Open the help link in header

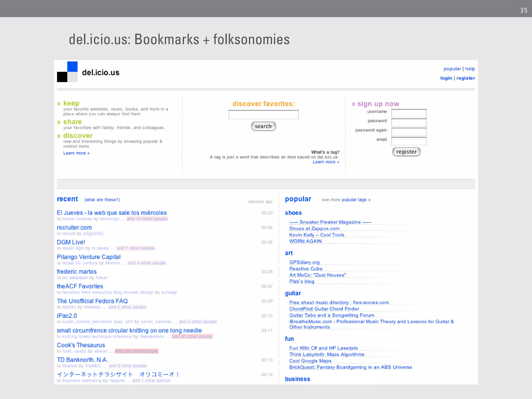[470, 69]
